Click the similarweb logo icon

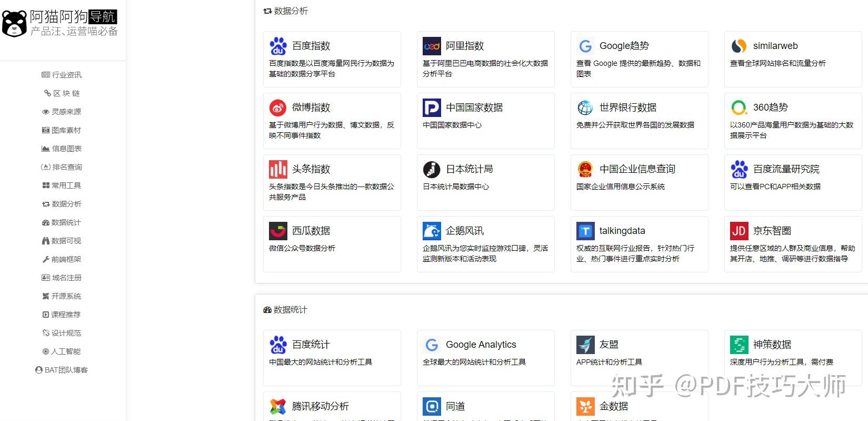[x=739, y=46]
